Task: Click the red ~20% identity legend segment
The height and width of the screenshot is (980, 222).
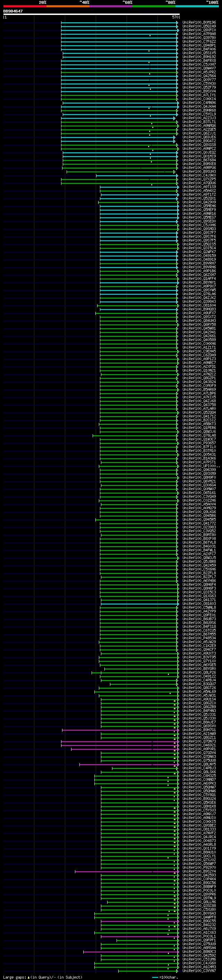Action: (x=25, y=6)
